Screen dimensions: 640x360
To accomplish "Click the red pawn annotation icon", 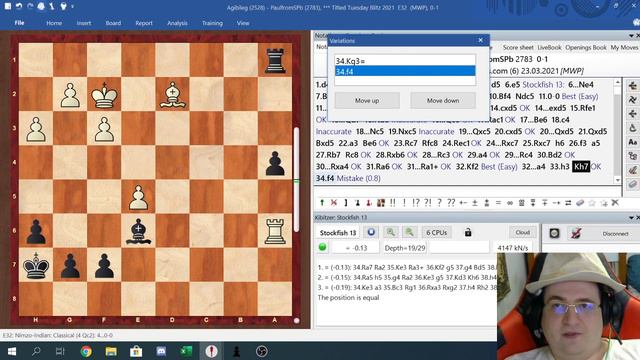I will [369, 202].
